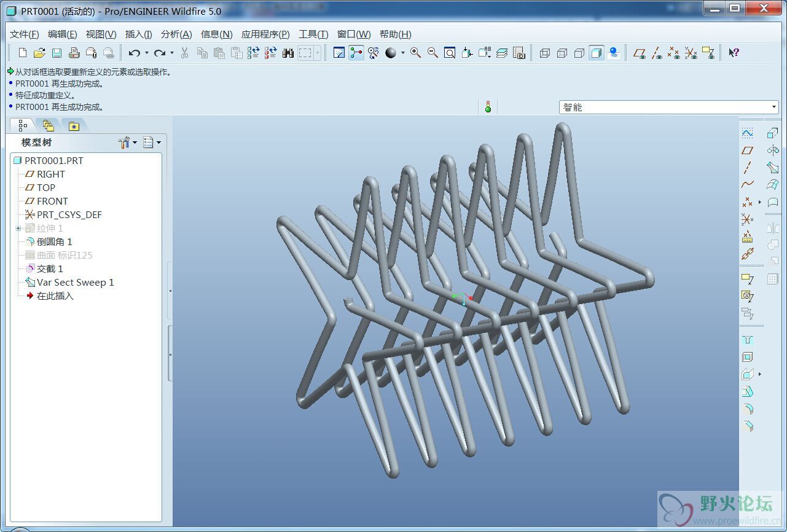Select 倒圆角 1 feature in model tree

coord(55,242)
